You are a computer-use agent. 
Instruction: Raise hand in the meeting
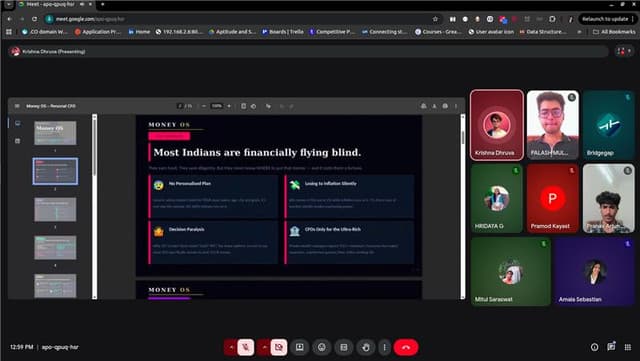[366, 347]
